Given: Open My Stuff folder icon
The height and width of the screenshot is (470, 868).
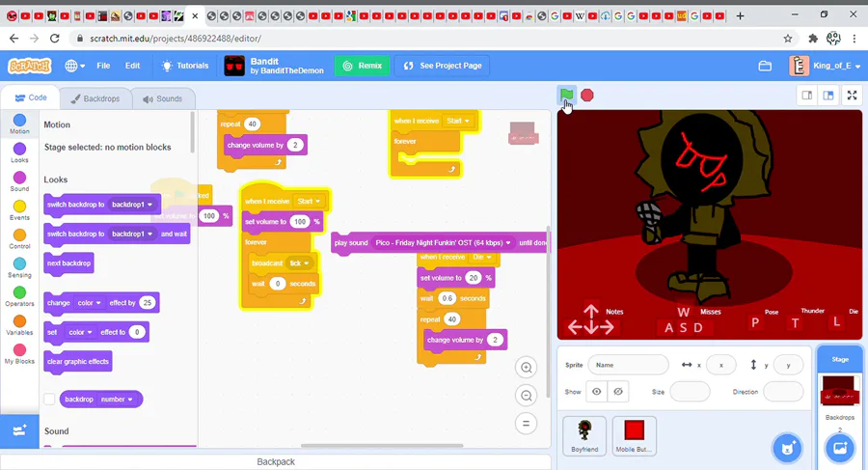Looking at the screenshot, I should [x=765, y=66].
